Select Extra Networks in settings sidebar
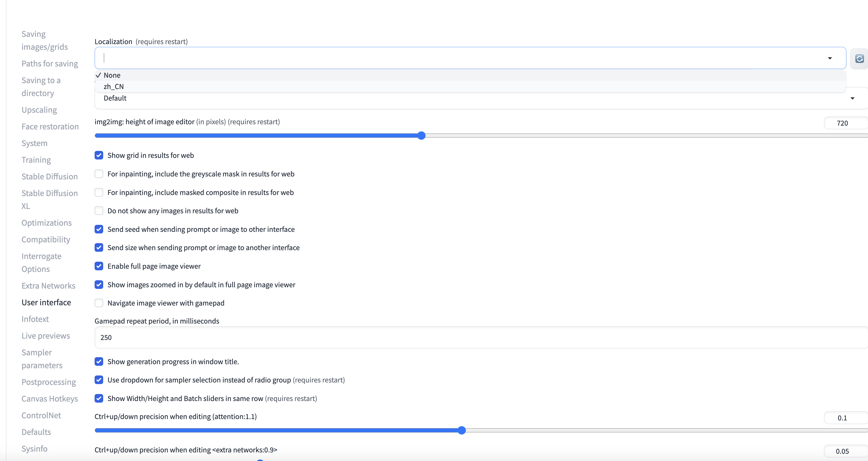Screen dimensions: 868x461 pyautogui.click(x=48, y=286)
